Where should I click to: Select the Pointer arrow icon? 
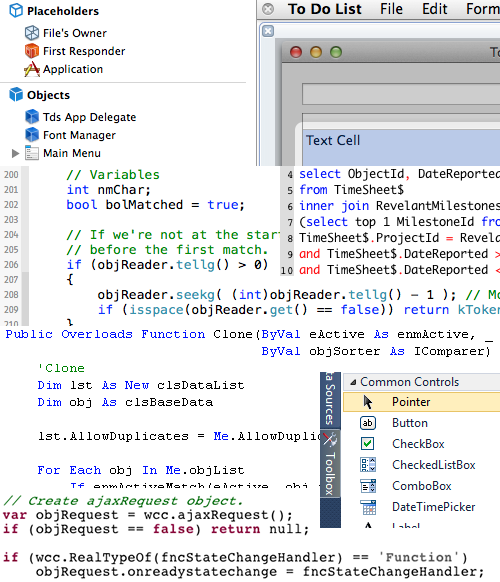click(x=368, y=402)
